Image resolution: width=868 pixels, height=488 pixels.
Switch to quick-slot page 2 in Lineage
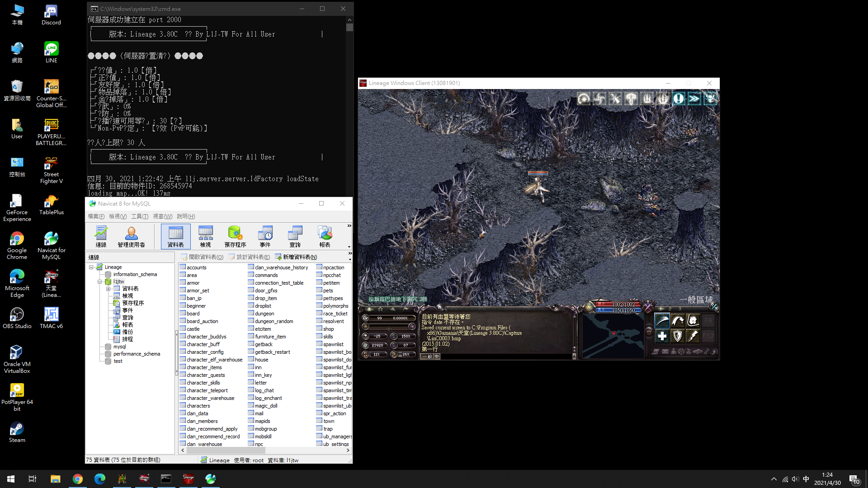(x=670, y=309)
